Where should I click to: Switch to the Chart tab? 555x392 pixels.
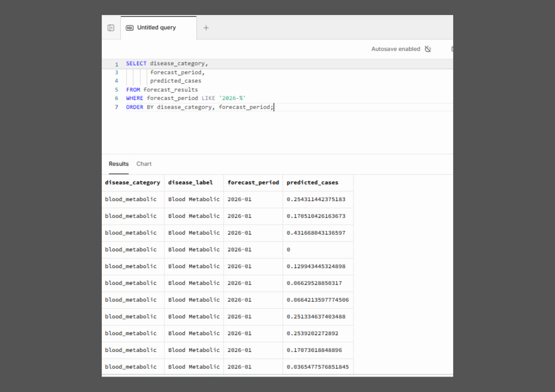(x=144, y=164)
